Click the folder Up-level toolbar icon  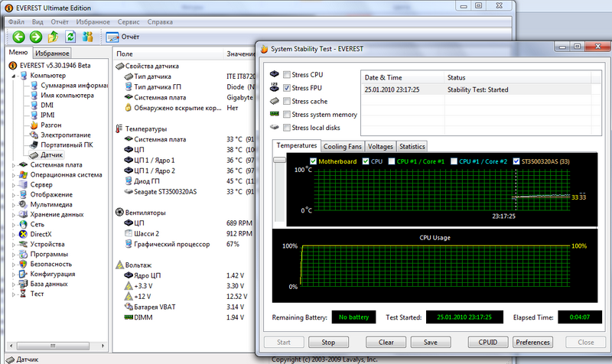click(53, 37)
